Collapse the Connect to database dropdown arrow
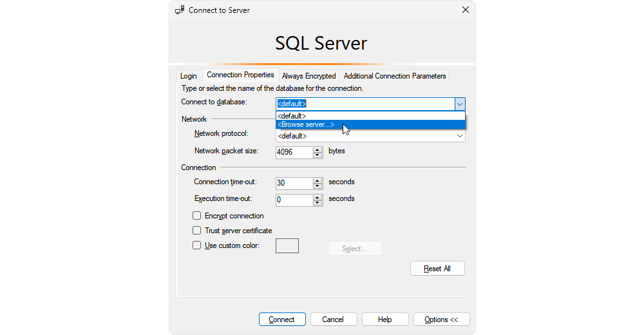644x335 pixels. pos(460,104)
